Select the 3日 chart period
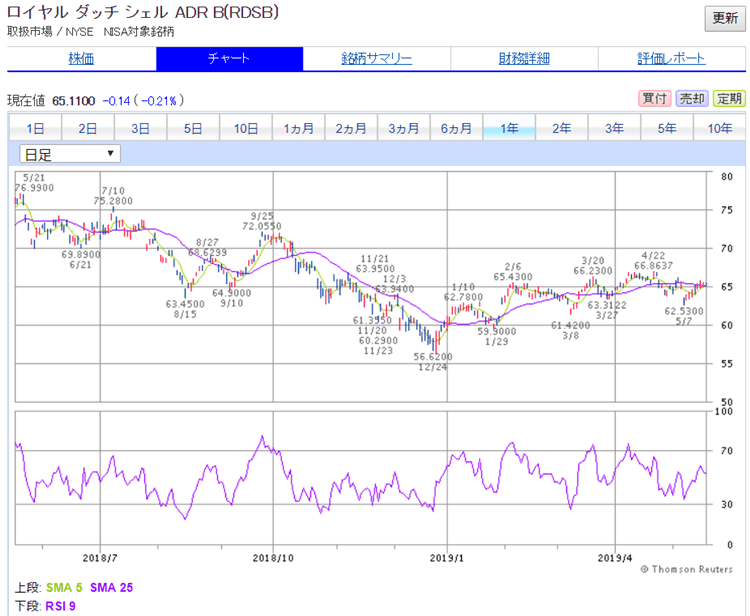 (x=140, y=128)
